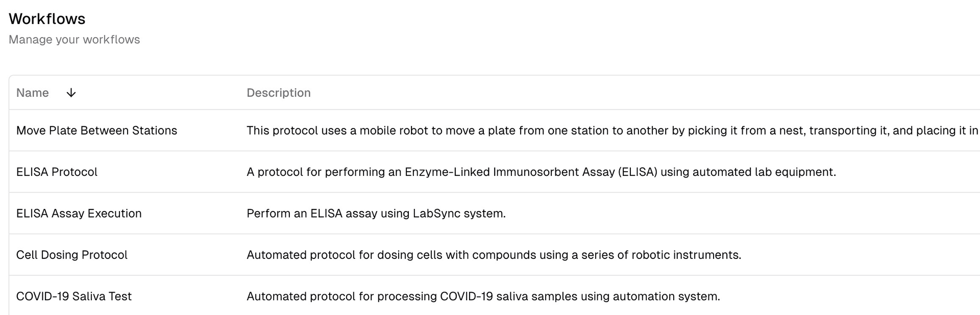Screen dimensions: 980x315
Task: Open the Cell Dosing Protocol workflow
Action: 71,255
